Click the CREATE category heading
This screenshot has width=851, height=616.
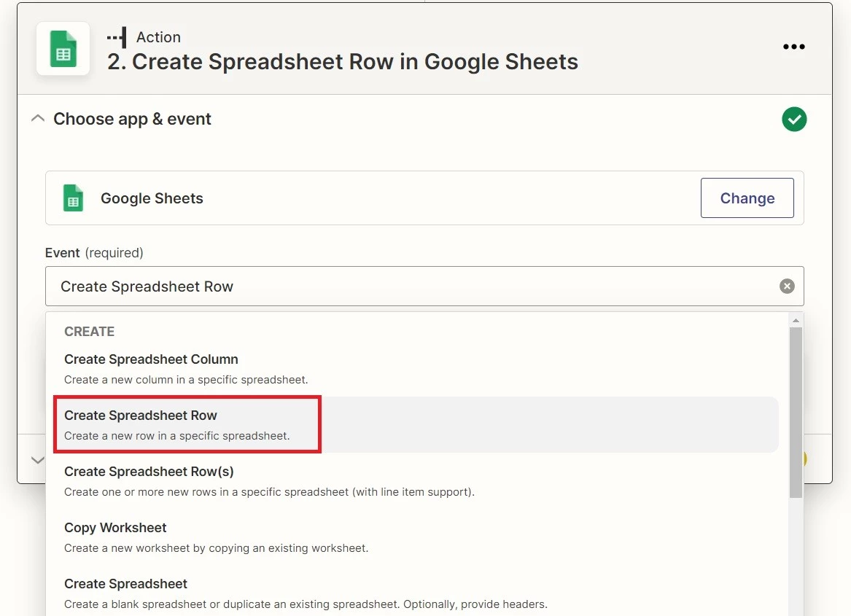pyautogui.click(x=90, y=332)
